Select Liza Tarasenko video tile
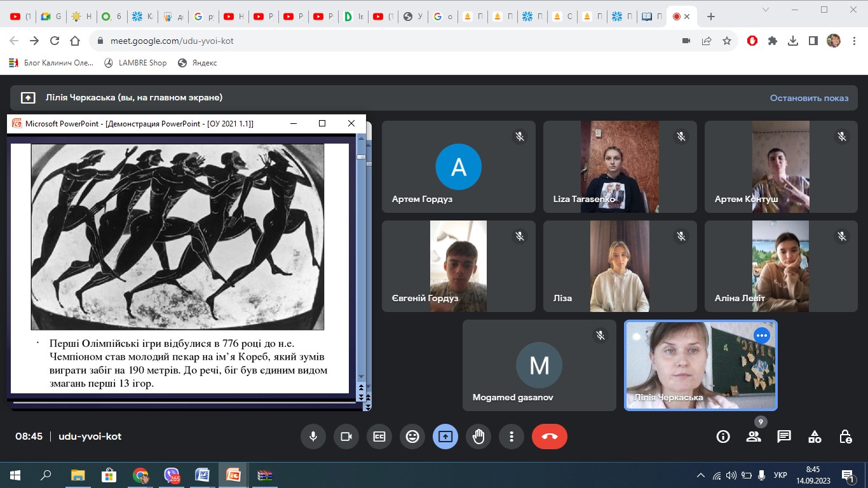This screenshot has height=488, width=868. click(x=620, y=166)
